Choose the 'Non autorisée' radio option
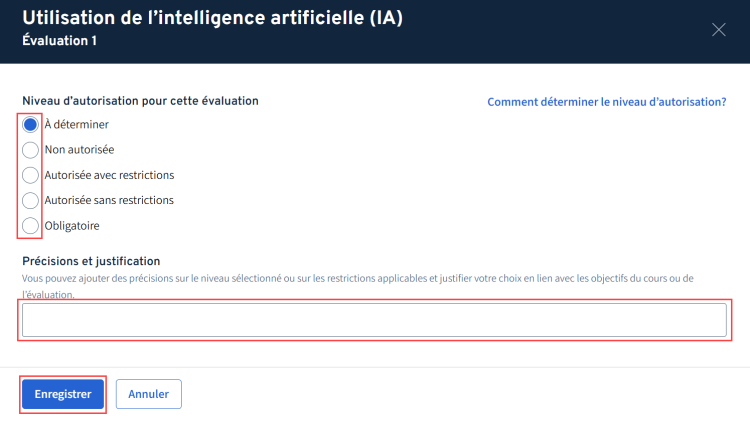Image resolution: width=750 pixels, height=423 pixels. click(30, 150)
